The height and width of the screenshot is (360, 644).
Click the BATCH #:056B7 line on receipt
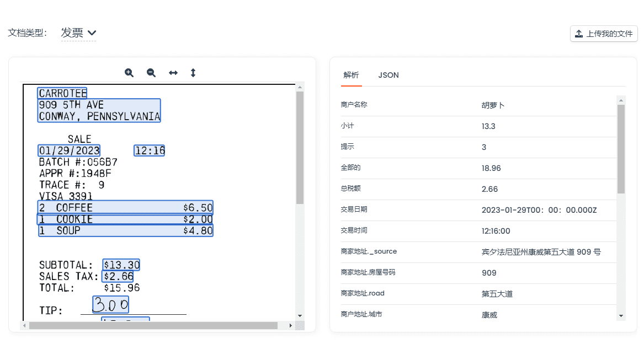pyautogui.click(x=78, y=162)
